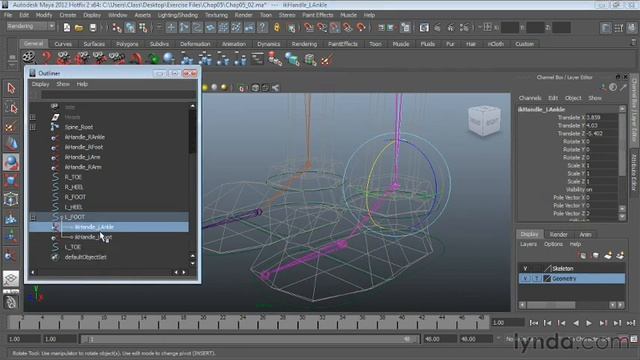Select the arrow Select tool in toolbox
Screen dimensions: 640x360
coord(11,88)
